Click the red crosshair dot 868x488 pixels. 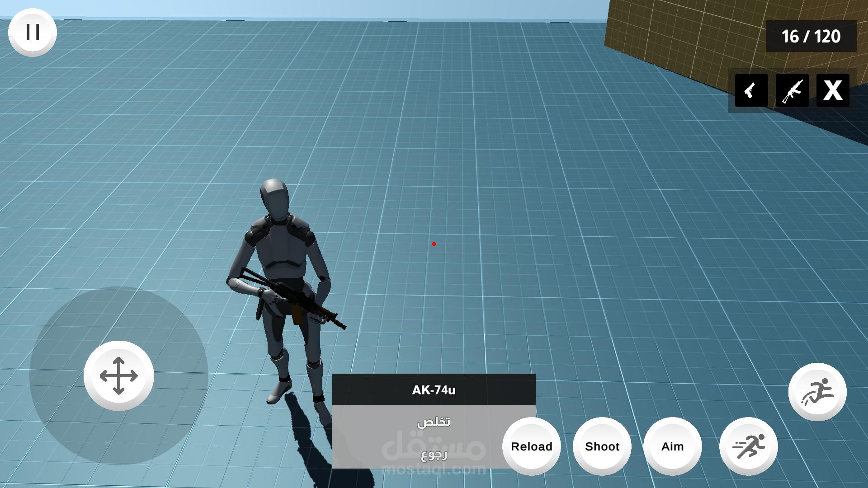tap(434, 244)
